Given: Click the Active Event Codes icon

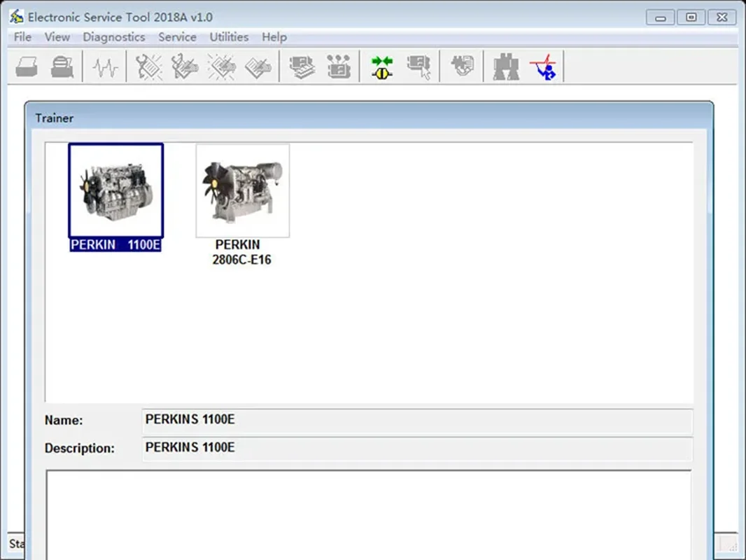Looking at the screenshot, I should pos(221,66).
